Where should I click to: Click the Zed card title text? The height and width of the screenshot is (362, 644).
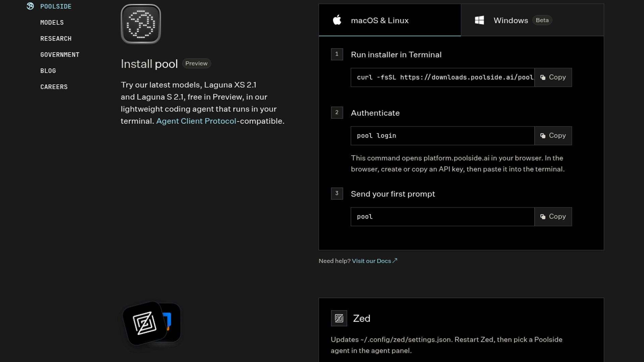click(x=362, y=318)
